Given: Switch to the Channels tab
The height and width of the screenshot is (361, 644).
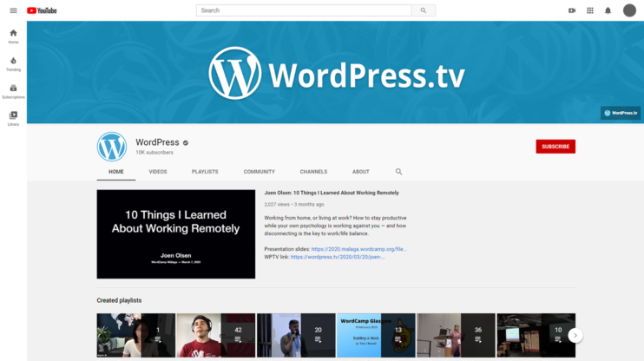Looking at the screenshot, I should point(313,172).
